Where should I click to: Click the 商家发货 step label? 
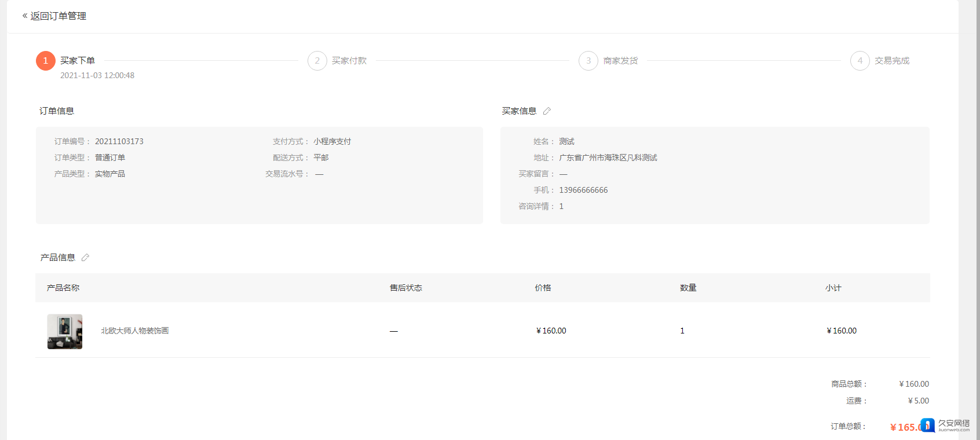point(620,61)
